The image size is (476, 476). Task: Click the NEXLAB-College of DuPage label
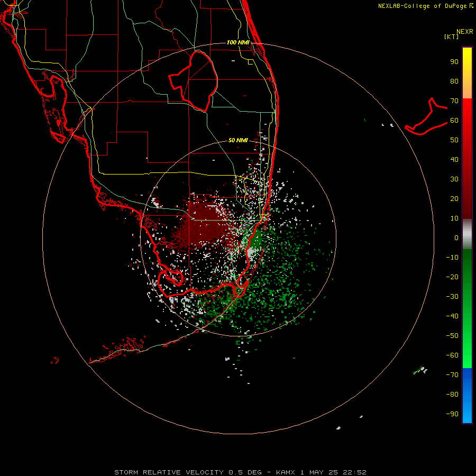425,6
